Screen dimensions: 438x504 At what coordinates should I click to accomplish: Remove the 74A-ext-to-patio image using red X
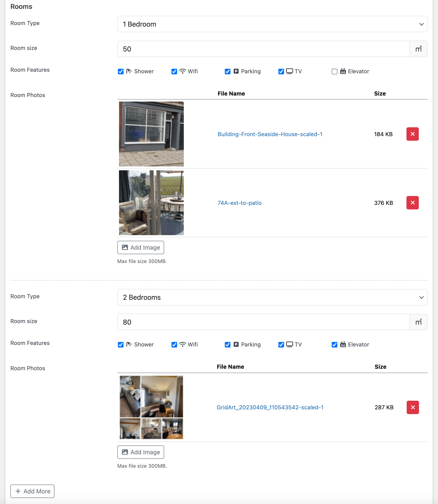pos(412,203)
